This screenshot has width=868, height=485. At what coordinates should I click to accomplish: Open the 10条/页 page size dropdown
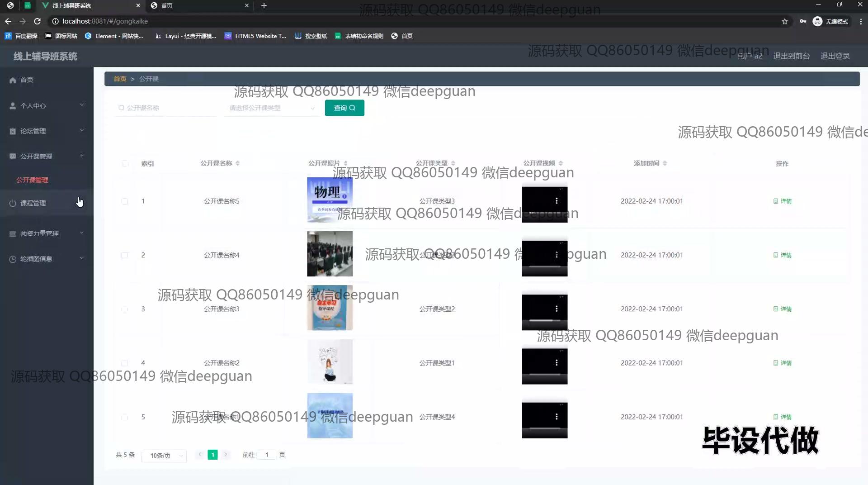tap(164, 456)
